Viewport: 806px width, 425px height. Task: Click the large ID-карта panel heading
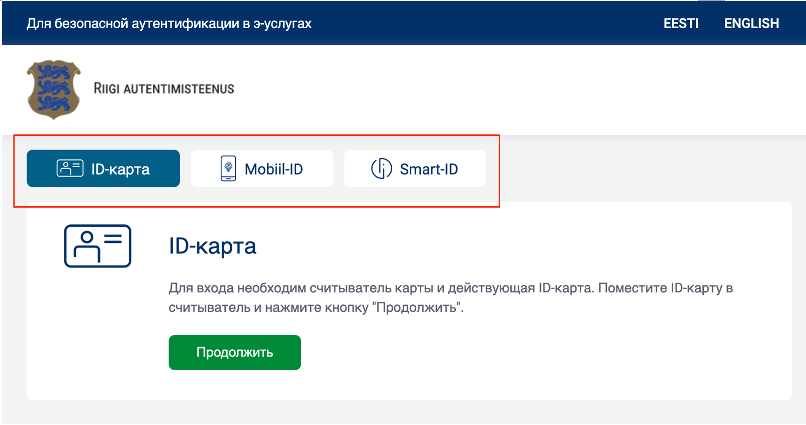212,246
